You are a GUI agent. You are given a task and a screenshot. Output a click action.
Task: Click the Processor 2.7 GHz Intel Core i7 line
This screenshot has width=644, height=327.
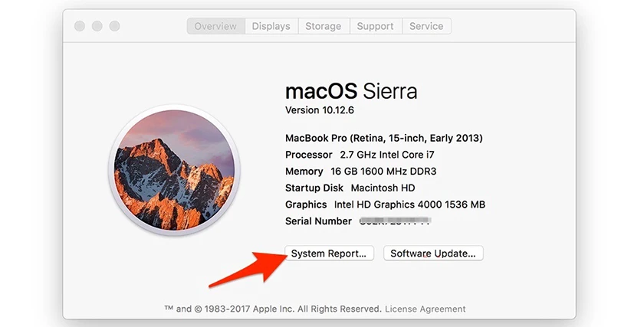pos(360,155)
